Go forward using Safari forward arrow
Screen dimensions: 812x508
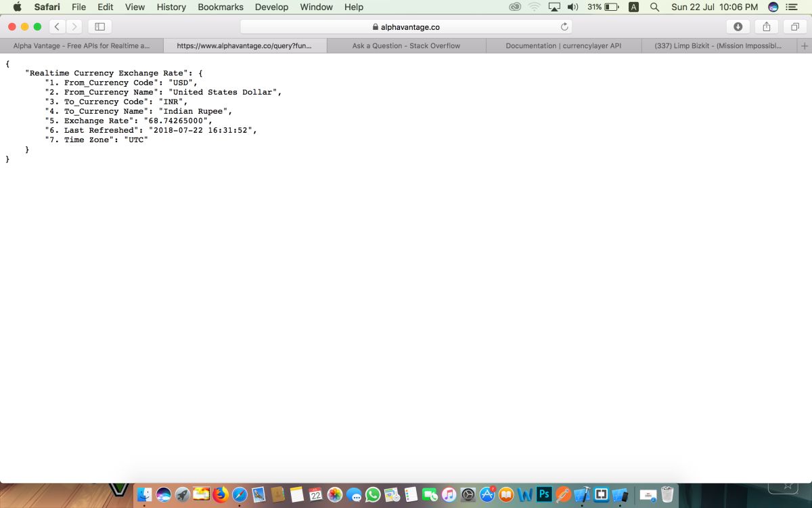point(74,26)
